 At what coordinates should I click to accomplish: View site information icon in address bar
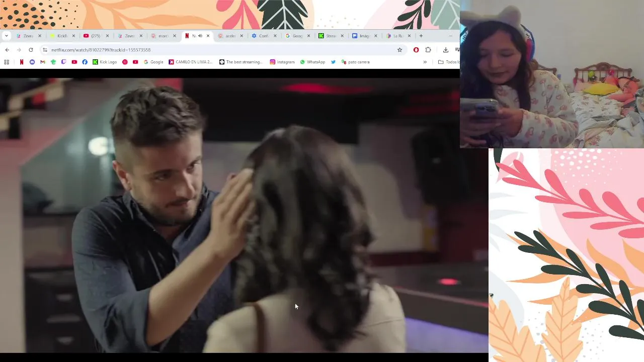(45, 50)
